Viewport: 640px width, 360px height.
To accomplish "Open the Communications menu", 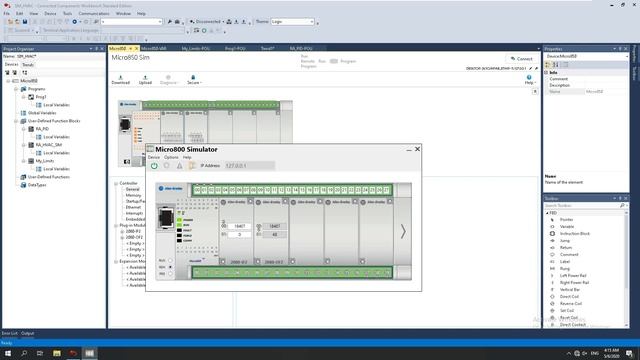I will tap(94, 13).
